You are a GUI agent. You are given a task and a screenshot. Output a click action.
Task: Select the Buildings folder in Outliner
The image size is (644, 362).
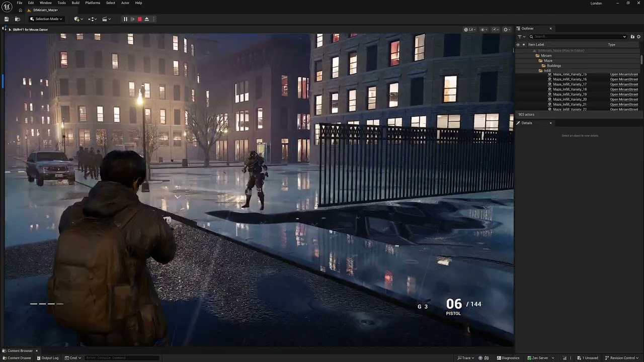(553, 66)
